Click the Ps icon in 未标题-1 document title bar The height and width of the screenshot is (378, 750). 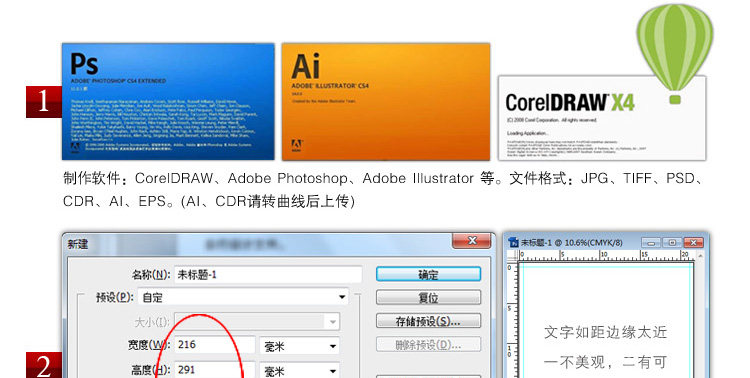click(x=514, y=243)
